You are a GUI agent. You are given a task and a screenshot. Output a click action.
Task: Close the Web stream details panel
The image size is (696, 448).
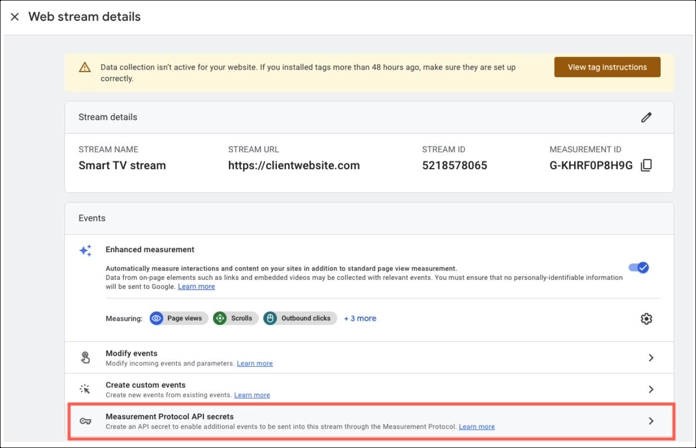(15, 17)
